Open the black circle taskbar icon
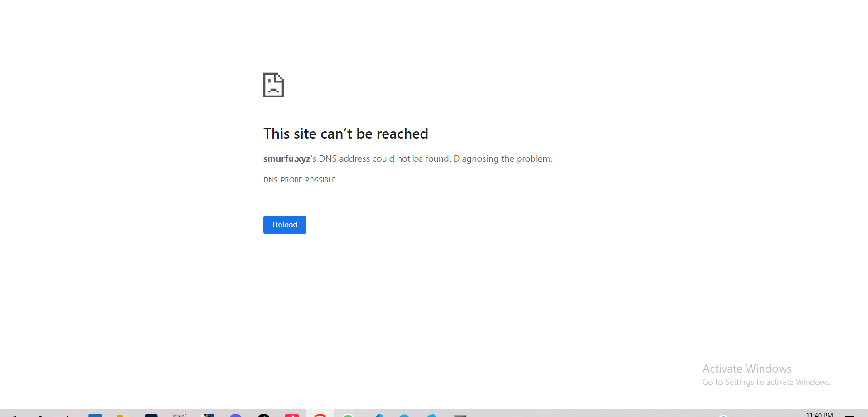The image size is (868, 417). coord(264,415)
